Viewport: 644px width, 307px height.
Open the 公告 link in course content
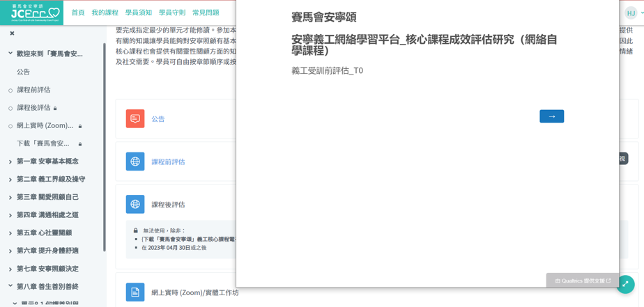[158, 119]
